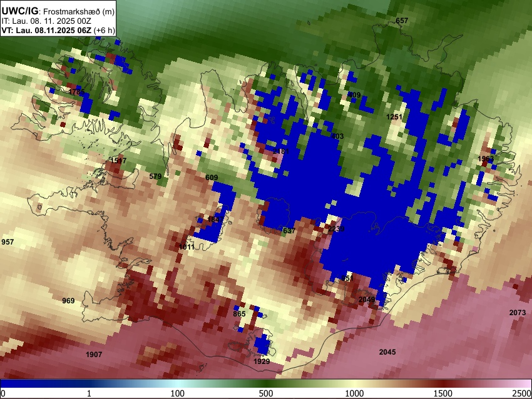The width and height of the screenshot is (532, 399).
Task: Click the 1929 value label
Action: [262, 361]
